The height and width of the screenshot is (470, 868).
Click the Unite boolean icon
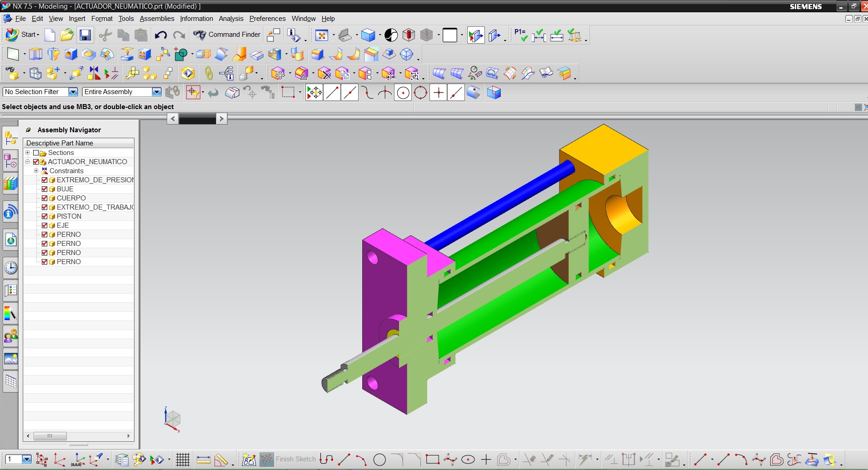pos(181,54)
